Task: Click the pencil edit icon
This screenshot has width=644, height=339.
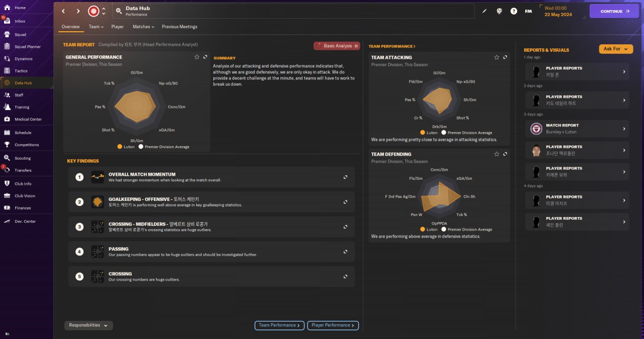Action: 485,11
